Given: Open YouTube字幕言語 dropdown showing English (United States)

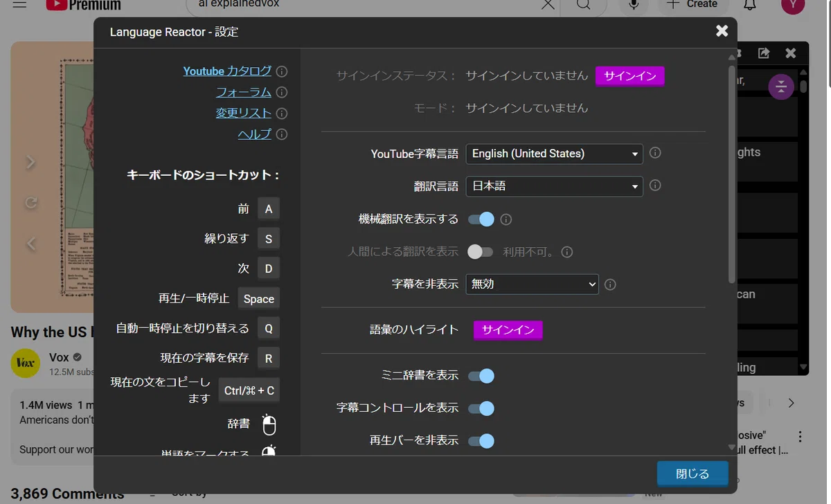Looking at the screenshot, I should [554, 154].
